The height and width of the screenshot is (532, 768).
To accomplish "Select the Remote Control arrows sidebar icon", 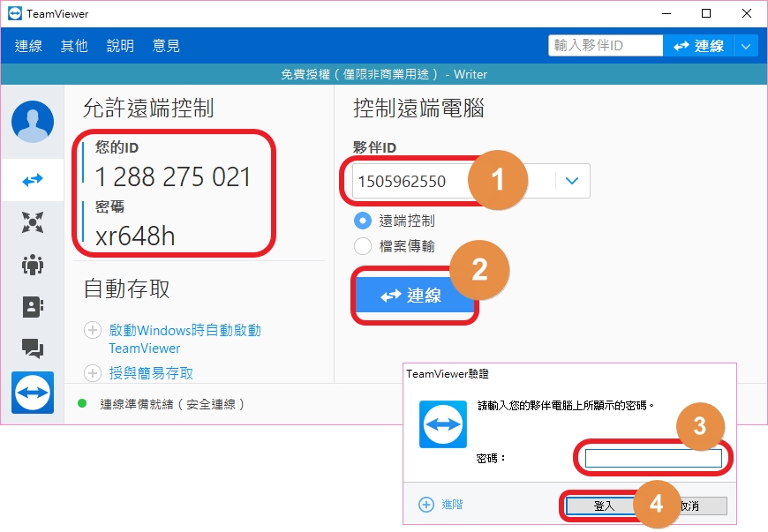I will [33, 180].
